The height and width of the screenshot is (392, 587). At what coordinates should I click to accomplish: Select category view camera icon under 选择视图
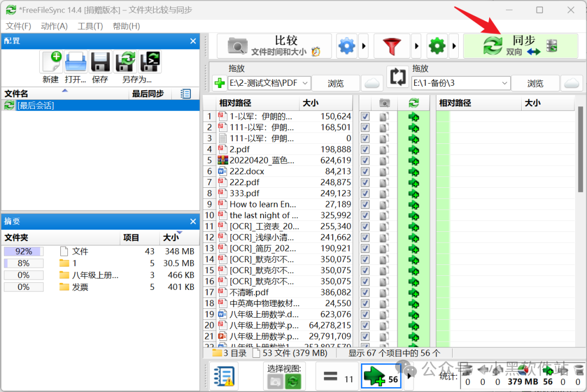click(x=275, y=382)
